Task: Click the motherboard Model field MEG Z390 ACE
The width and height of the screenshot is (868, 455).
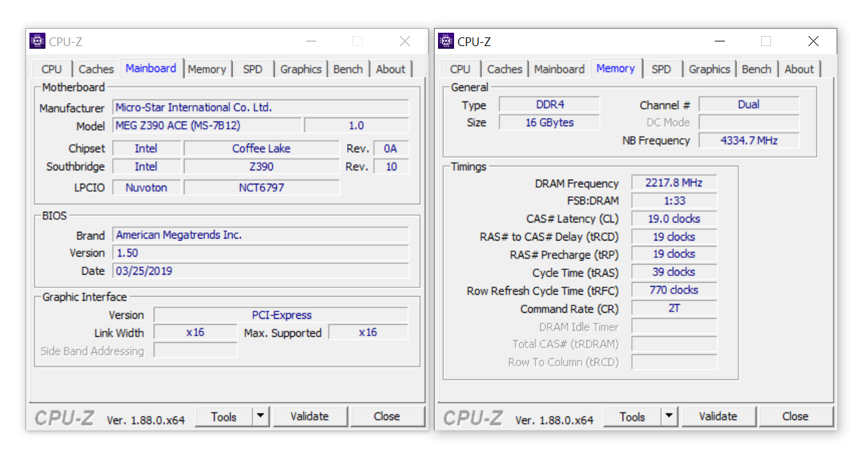Action: [207, 126]
